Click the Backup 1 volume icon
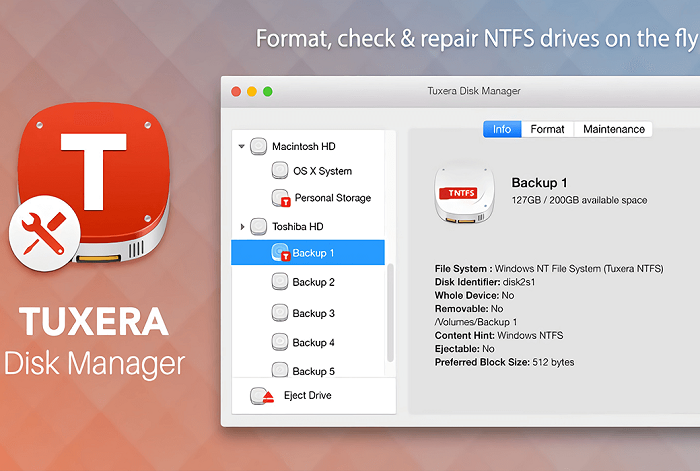This screenshot has height=471, width=700. pos(281,253)
